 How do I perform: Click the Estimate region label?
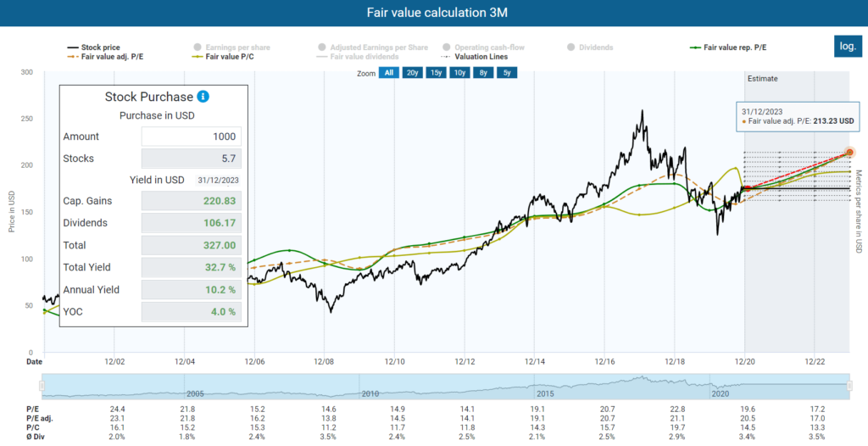(762, 79)
